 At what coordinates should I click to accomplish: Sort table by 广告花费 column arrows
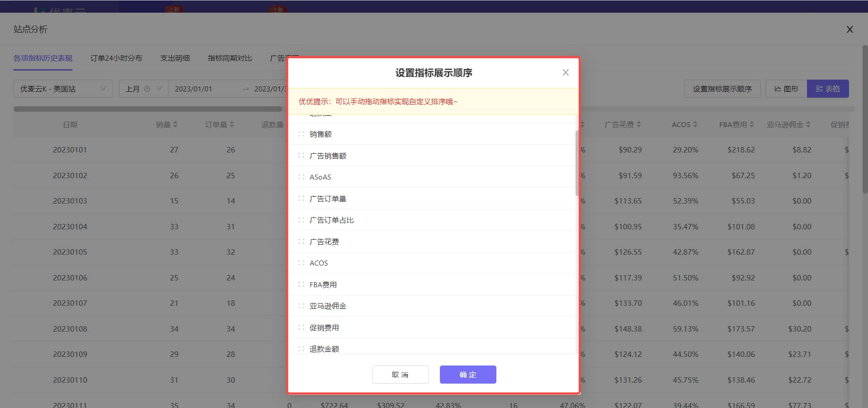point(639,124)
